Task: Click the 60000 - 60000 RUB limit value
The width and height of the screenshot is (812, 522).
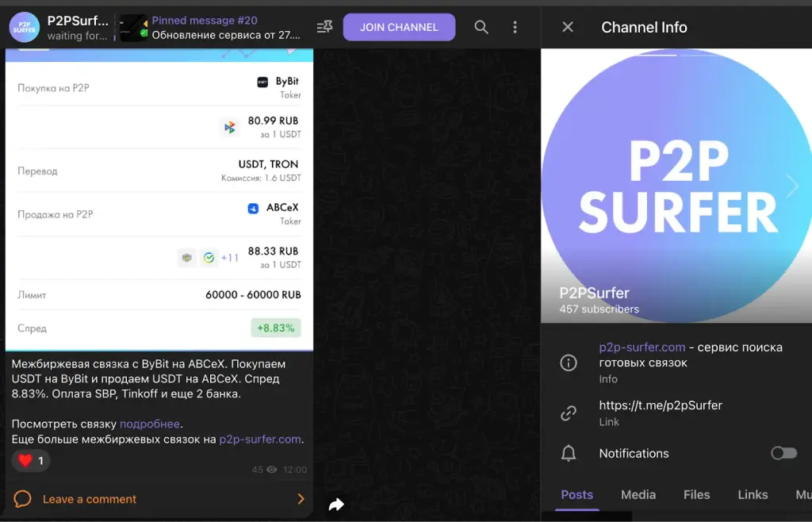Action: click(253, 294)
